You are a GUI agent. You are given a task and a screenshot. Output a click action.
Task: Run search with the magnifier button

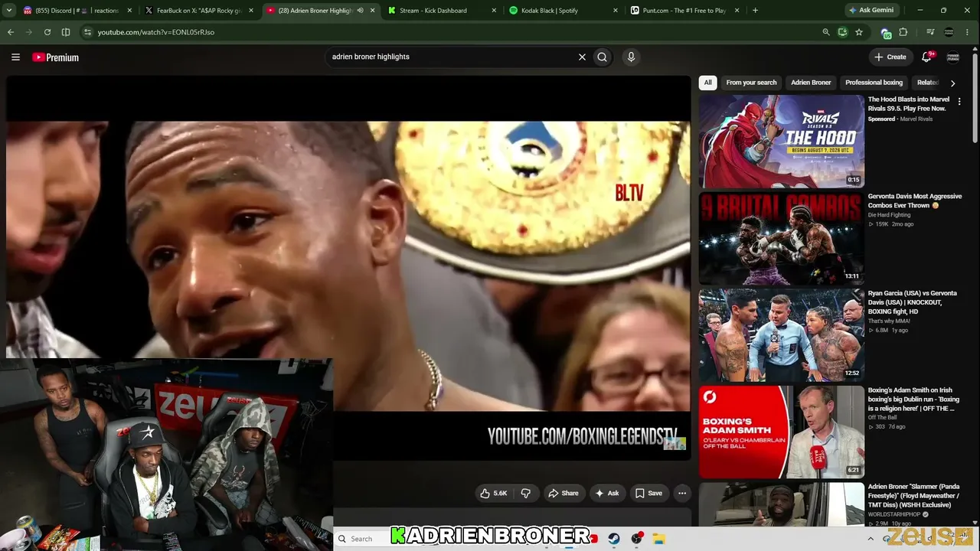[603, 57]
